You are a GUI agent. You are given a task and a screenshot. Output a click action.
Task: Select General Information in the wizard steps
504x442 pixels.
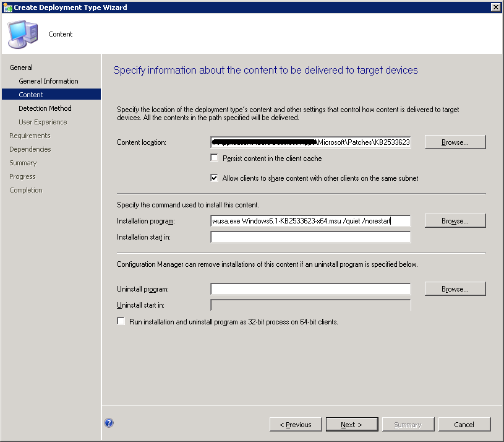48,81
